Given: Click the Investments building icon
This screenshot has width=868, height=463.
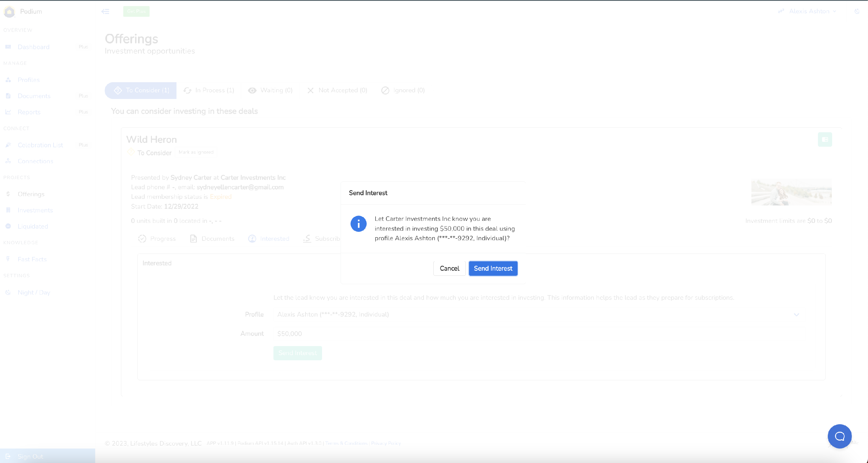Looking at the screenshot, I should tap(8, 210).
